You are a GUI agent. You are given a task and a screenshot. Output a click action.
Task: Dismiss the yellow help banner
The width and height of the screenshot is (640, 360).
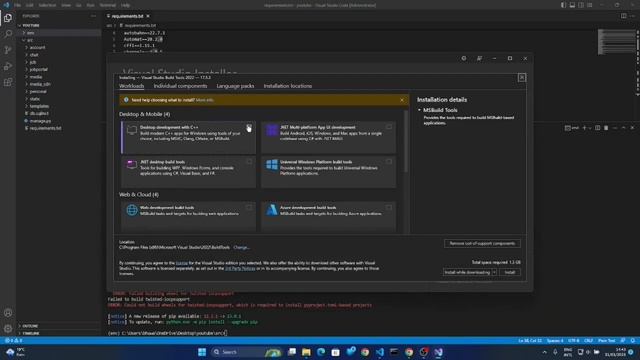pos(402,100)
